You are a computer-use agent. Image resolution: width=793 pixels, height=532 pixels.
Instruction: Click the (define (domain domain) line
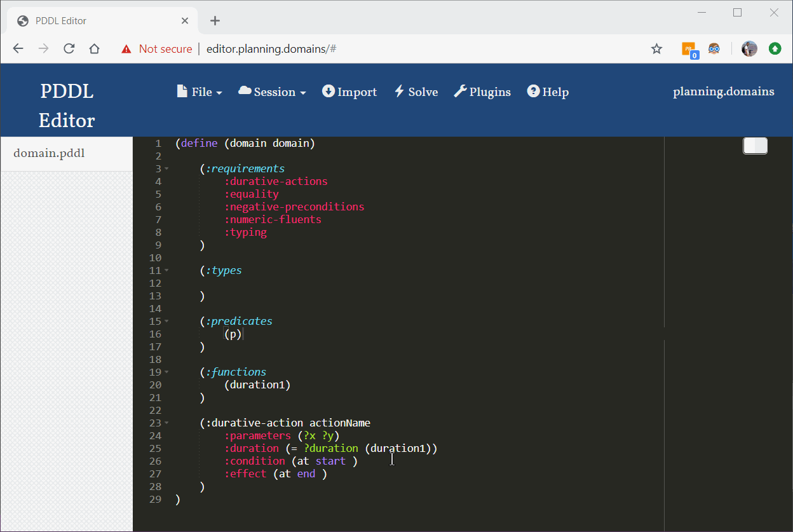point(245,143)
